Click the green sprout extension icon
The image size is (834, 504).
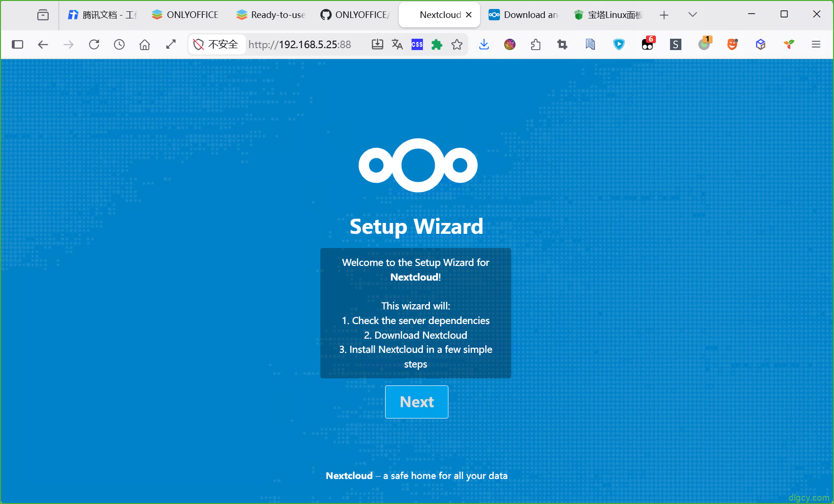click(789, 44)
